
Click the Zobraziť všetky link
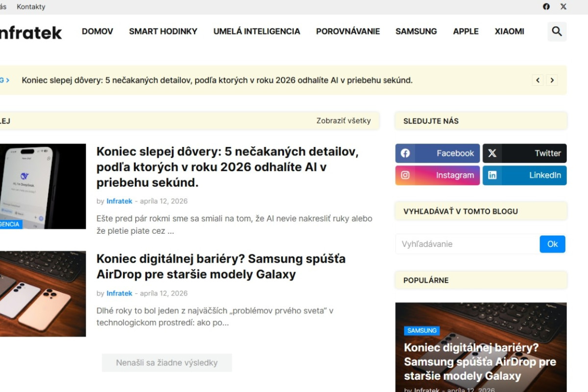click(x=343, y=121)
